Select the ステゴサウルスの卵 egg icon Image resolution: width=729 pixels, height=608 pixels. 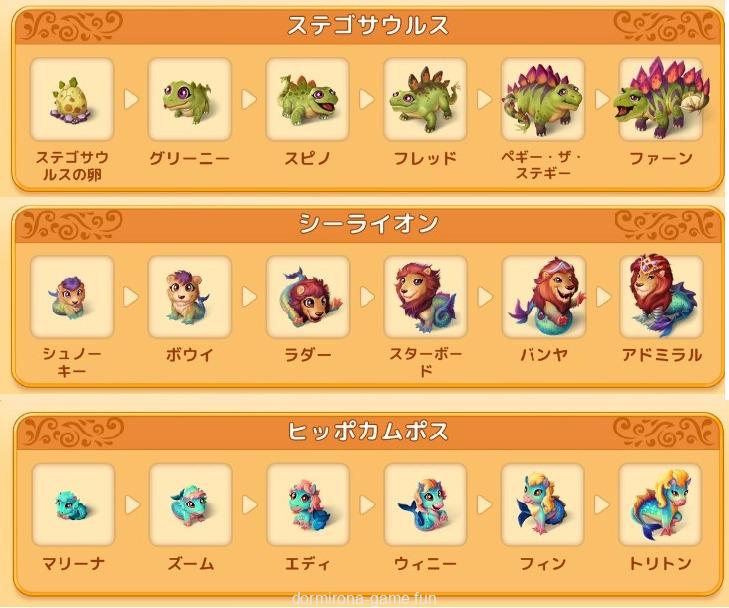[x=72, y=99]
